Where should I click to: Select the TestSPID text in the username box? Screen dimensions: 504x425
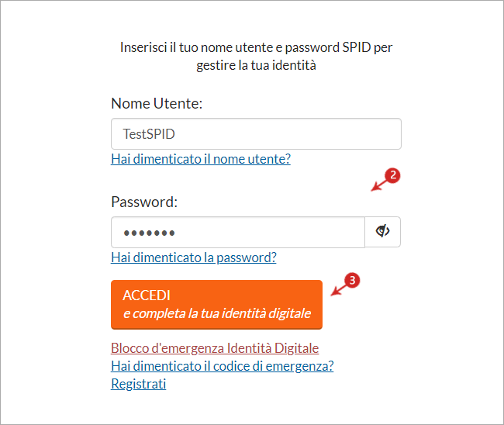(x=149, y=134)
